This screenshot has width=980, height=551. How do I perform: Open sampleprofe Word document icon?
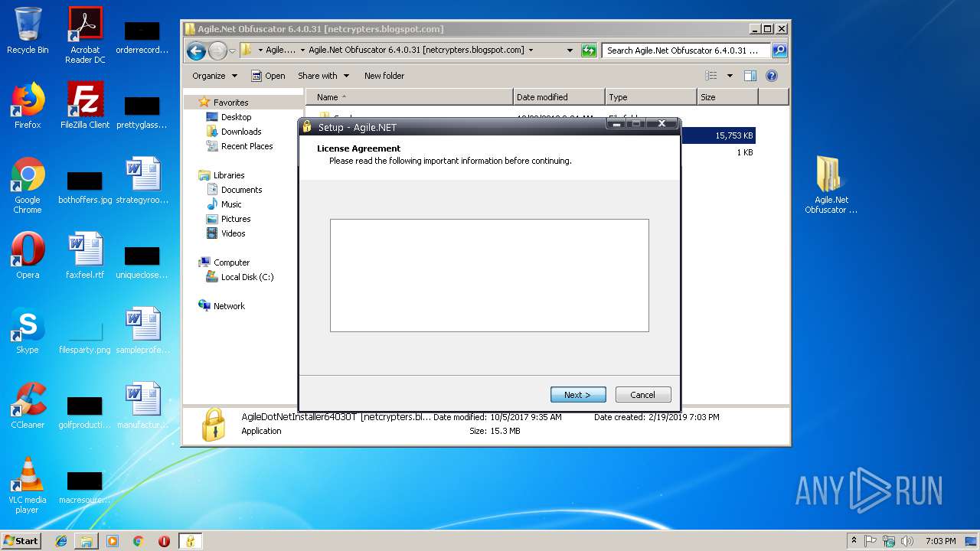(x=142, y=331)
